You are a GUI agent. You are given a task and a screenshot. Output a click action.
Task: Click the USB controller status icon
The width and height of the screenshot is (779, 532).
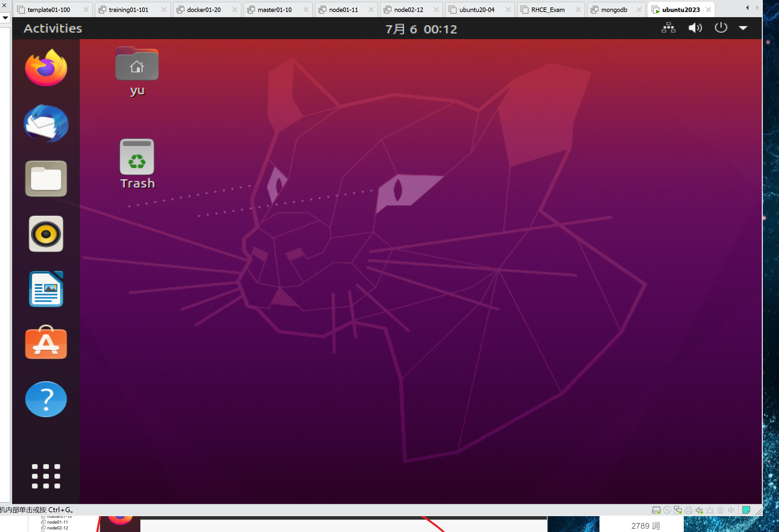pos(710,510)
